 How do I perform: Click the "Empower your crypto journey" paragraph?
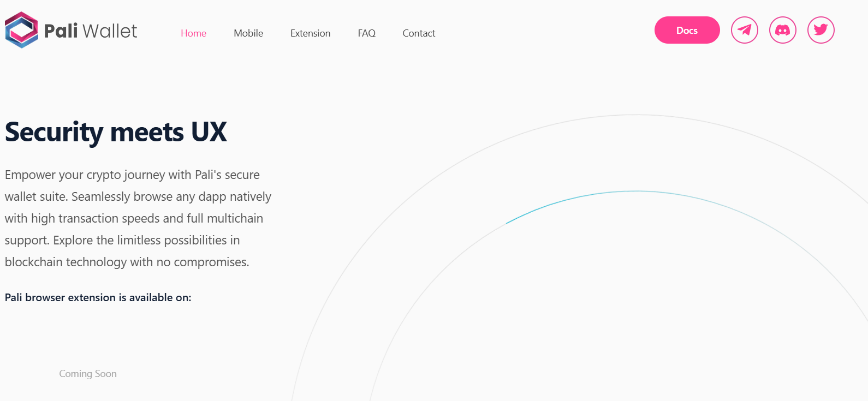(x=138, y=218)
